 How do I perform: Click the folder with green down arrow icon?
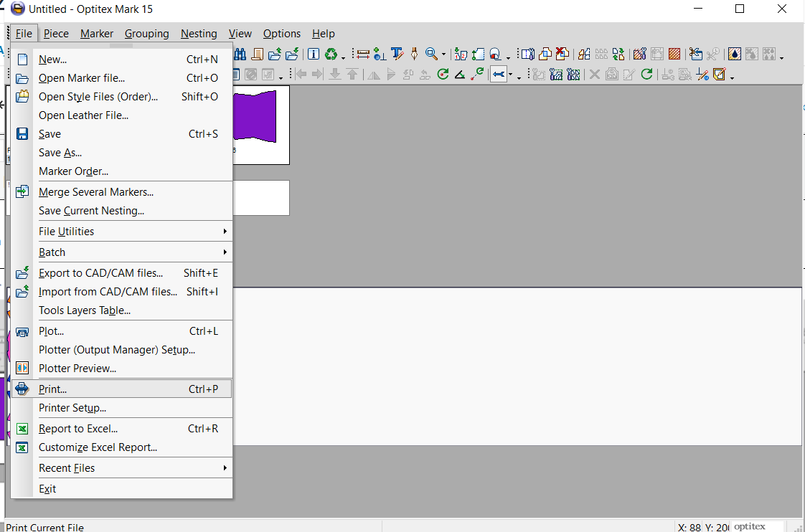tap(292, 54)
